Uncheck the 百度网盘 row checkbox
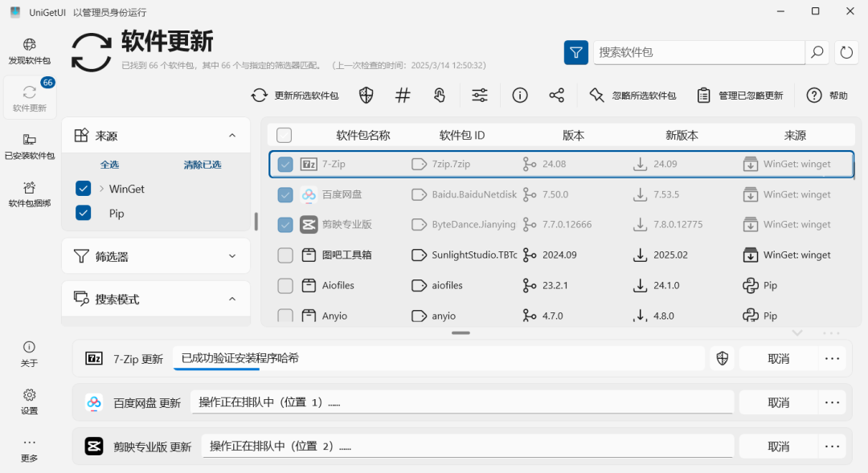This screenshot has width=868, height=473. (x=285, y=194)
